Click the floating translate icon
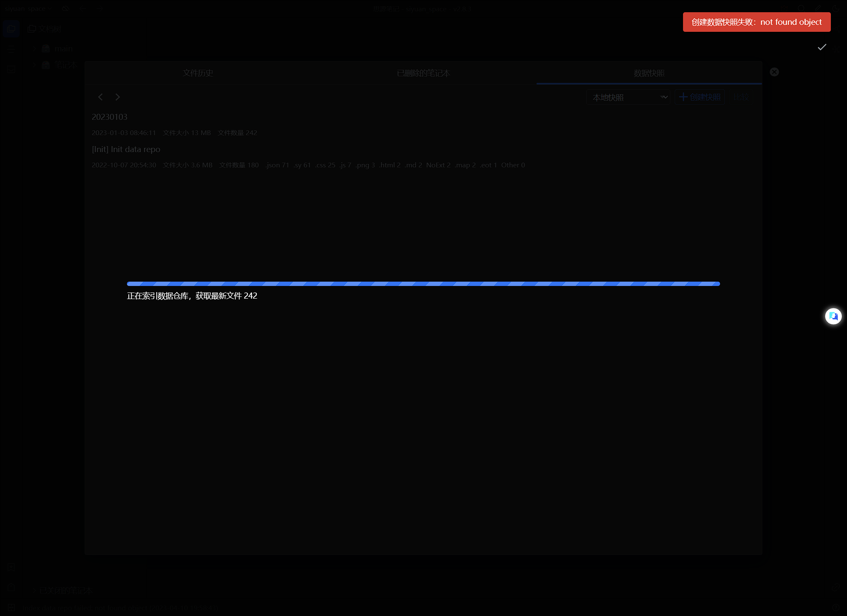 point(833,316)
